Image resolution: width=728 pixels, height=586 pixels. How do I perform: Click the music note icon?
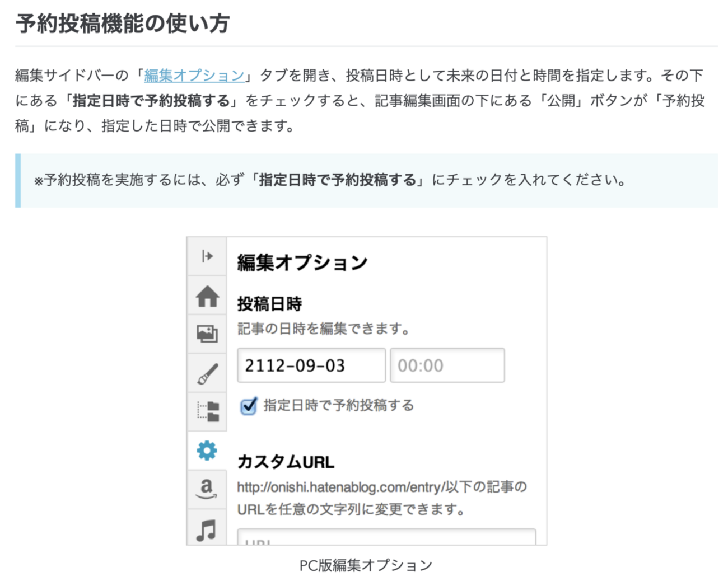(x=207, y=529)
